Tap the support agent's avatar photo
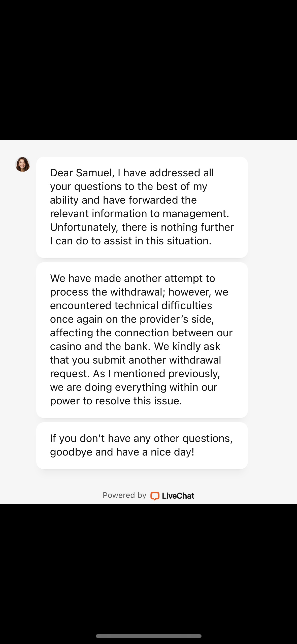Viewport: 297px width, 644px height. [23, 164]
